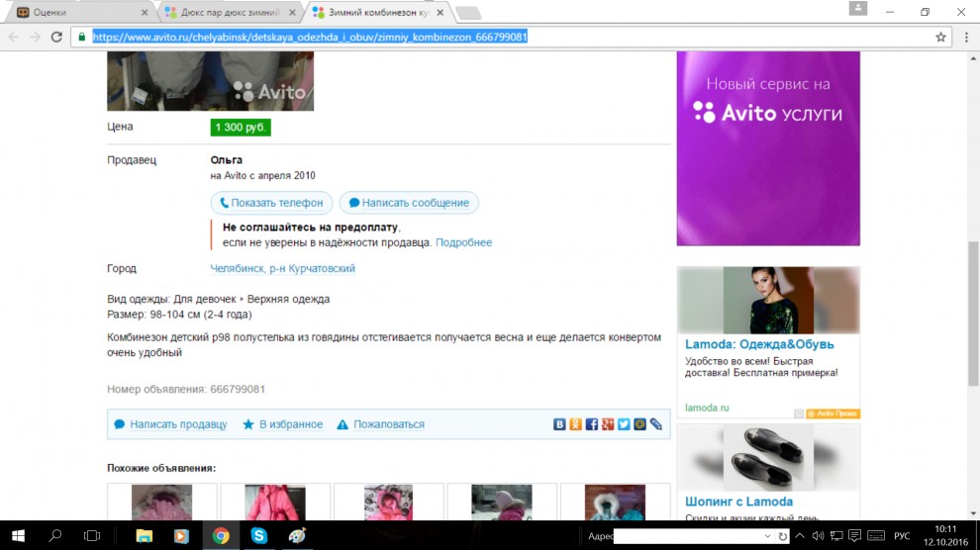This screenshot has height=550, width=980.
Task: Open Челябинск, р-н Курчатовский link
Action: point(282,268)
